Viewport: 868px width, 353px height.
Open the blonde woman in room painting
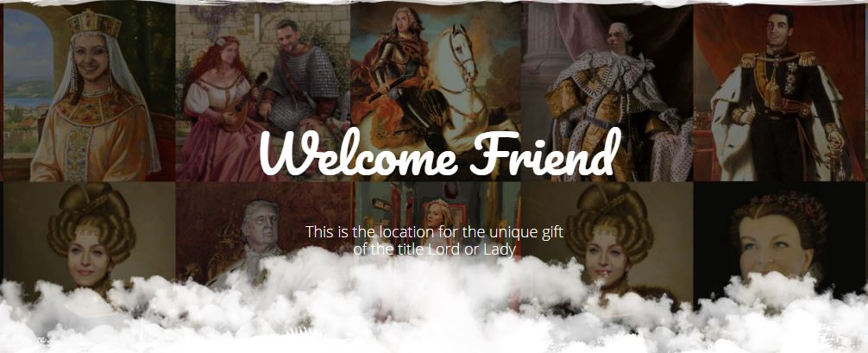click(436, 222)
